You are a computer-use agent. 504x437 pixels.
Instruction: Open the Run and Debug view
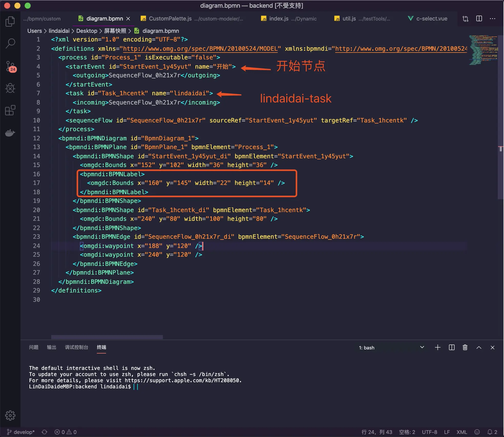[10, 88]
